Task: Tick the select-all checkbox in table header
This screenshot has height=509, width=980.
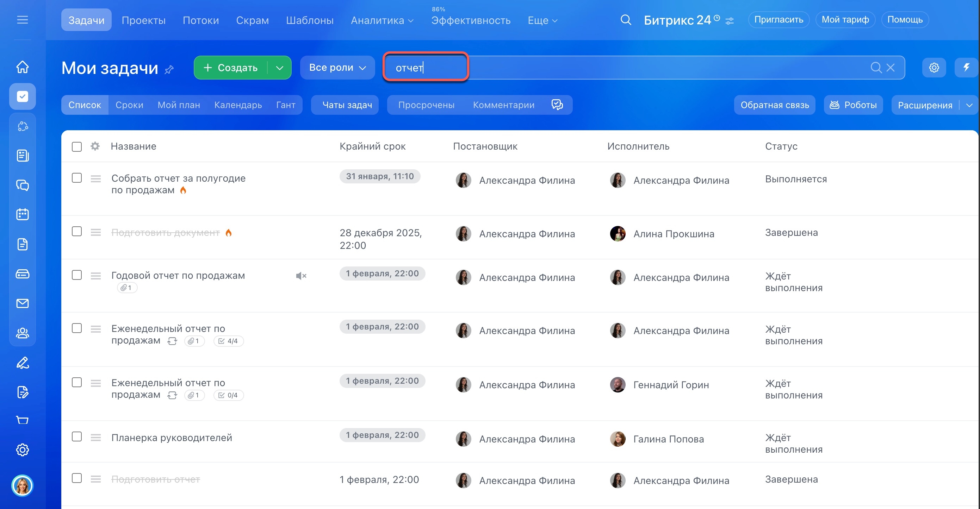Action: pyautogui.click(x=77, y=146)
